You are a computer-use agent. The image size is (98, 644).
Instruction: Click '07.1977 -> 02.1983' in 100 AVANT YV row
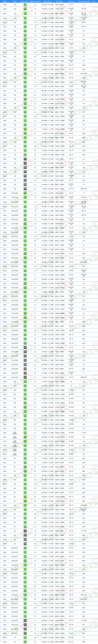47,193
